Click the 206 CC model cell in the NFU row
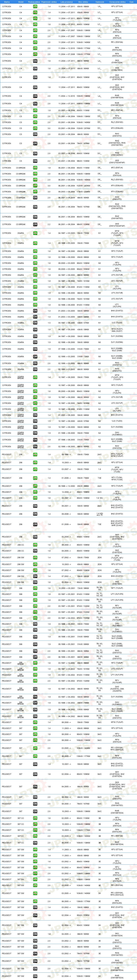The height and width of the screenshot is (980, 137). 20,545
